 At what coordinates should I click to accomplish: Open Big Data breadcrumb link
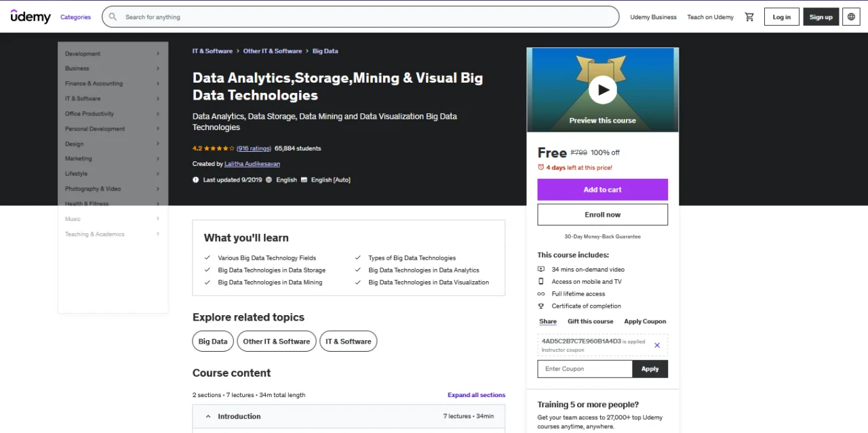(325, 51)
